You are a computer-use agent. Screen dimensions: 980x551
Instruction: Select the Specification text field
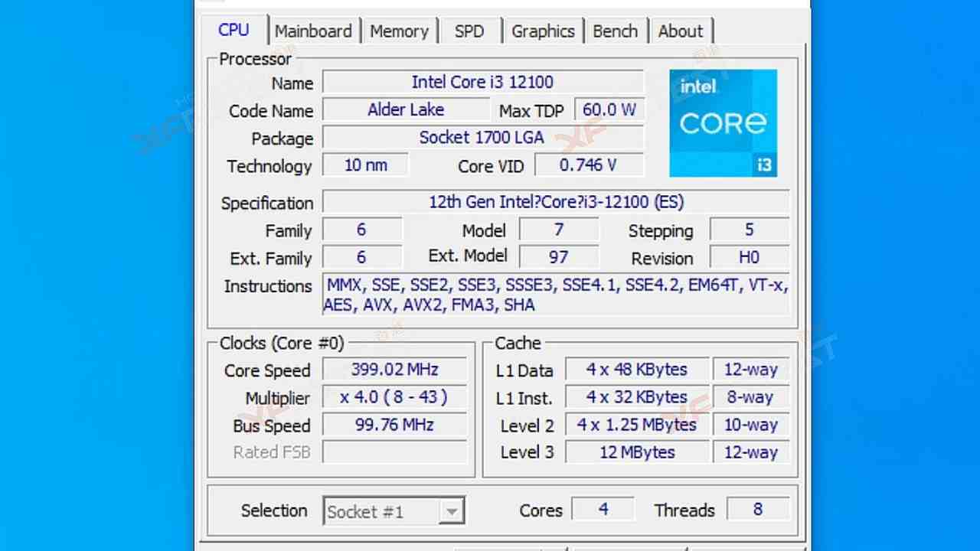[x=556, y=203]
